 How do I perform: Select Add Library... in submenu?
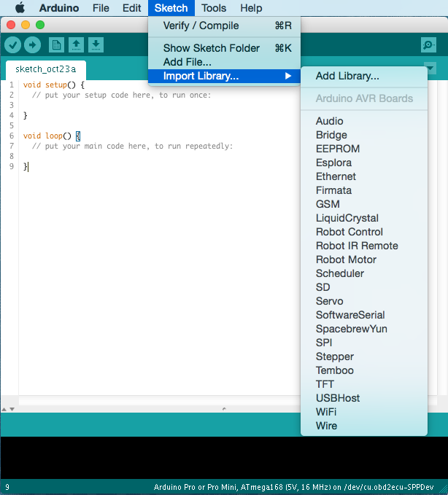pyautogui.click(x=364, y=76)
